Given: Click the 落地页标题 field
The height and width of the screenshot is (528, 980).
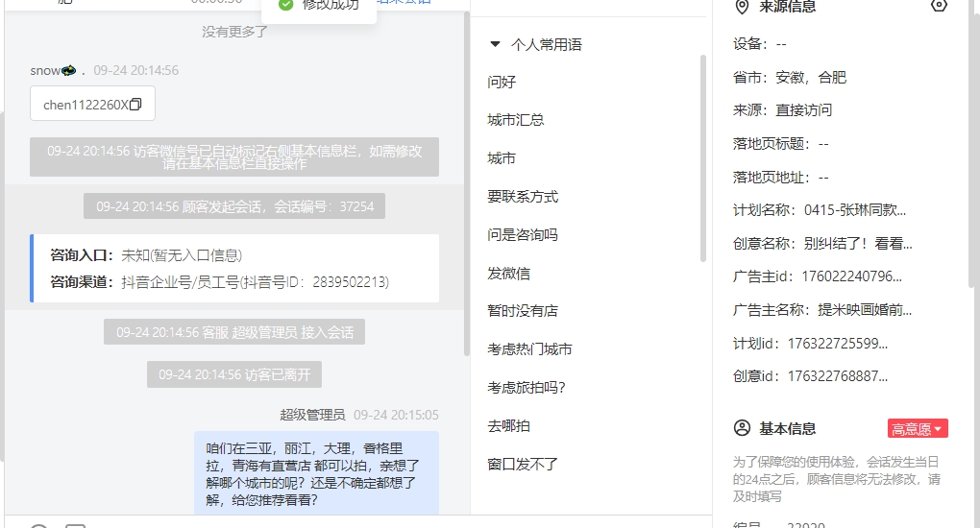Looking at the screenshot, I should coord(780,144).
